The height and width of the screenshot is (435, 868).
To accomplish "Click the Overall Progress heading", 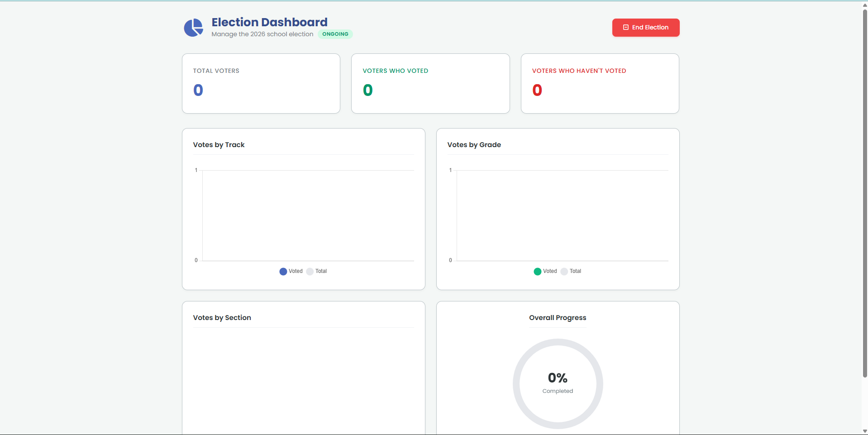I will coord(558,318).
